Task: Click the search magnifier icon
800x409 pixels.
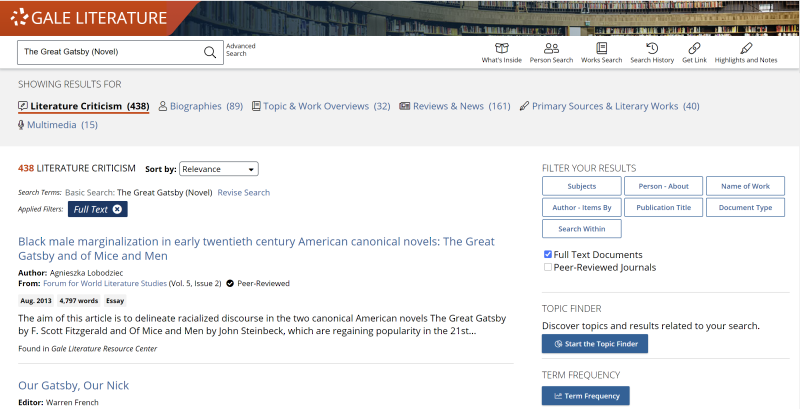Action: (210, 52)
